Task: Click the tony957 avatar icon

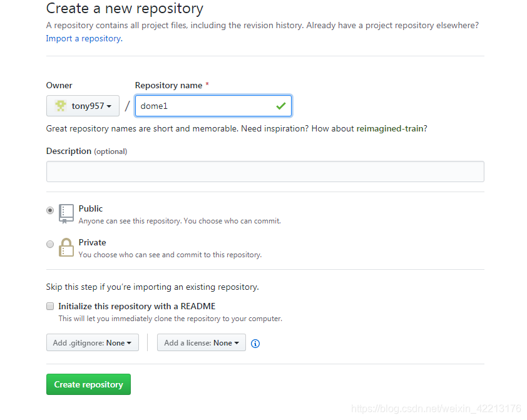Action: click(x=61, y=106)
